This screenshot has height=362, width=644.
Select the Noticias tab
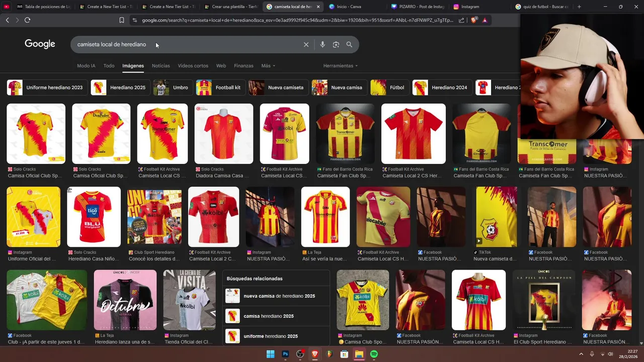161,66
